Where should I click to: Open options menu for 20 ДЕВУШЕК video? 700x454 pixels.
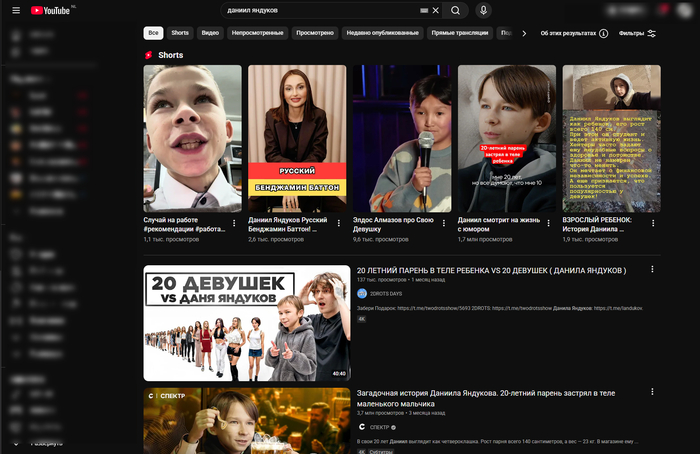tap(652, 270)
